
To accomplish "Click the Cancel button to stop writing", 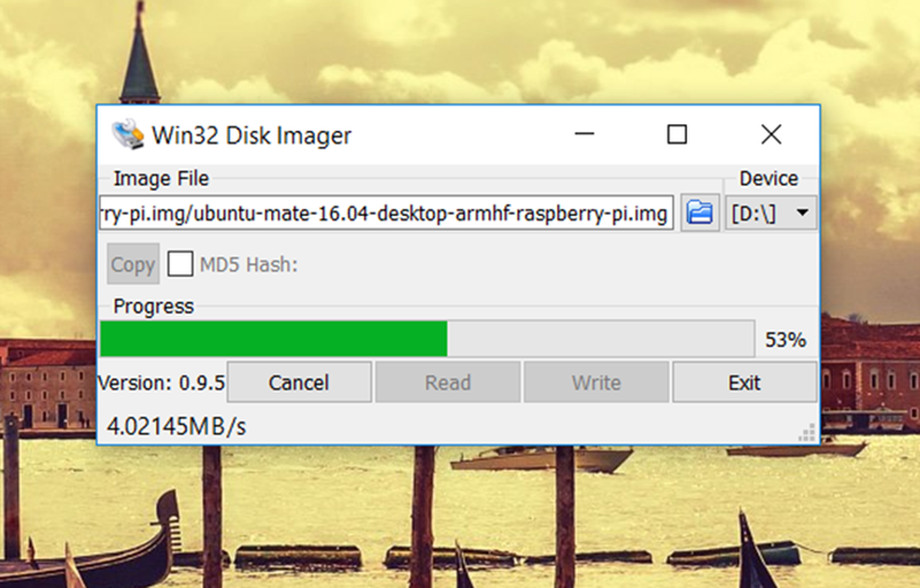I will (x=299, y=382).
